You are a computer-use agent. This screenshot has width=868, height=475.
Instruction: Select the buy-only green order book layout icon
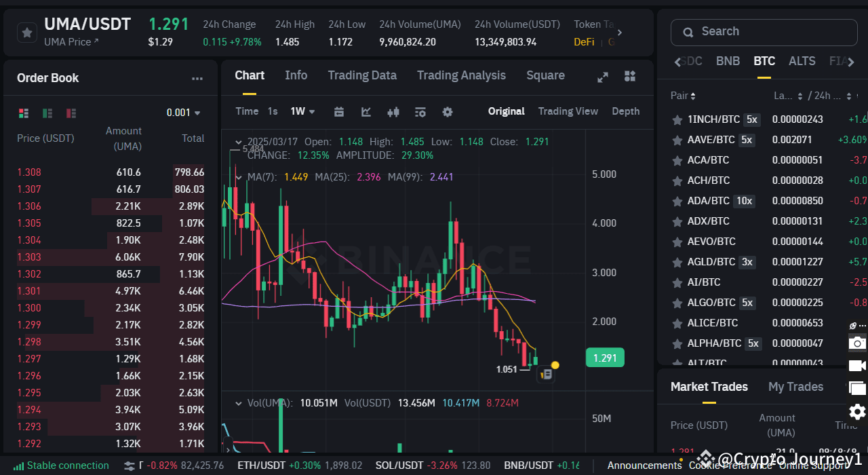tap(47, 113)
